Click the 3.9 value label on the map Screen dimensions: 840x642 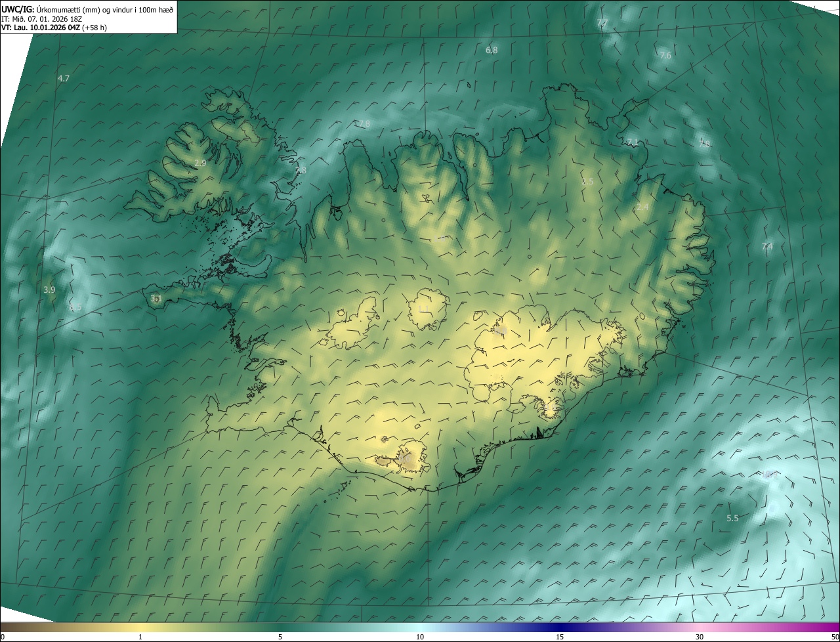pyautogui.click(x=49, y=289)
